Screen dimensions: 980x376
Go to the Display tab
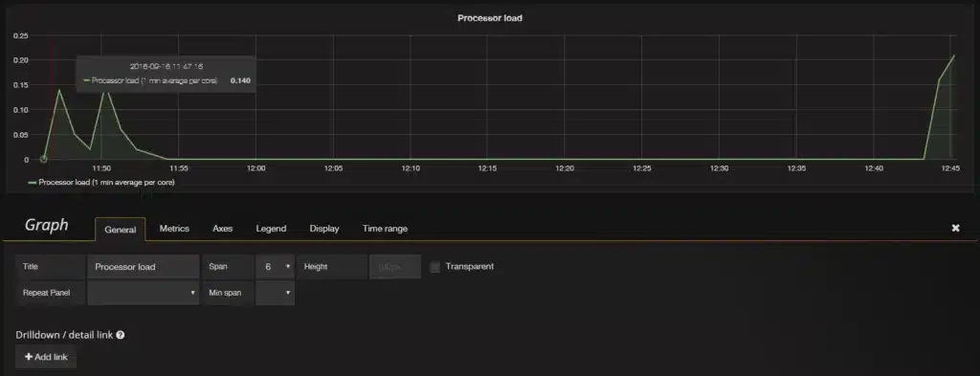coord(324,229)
